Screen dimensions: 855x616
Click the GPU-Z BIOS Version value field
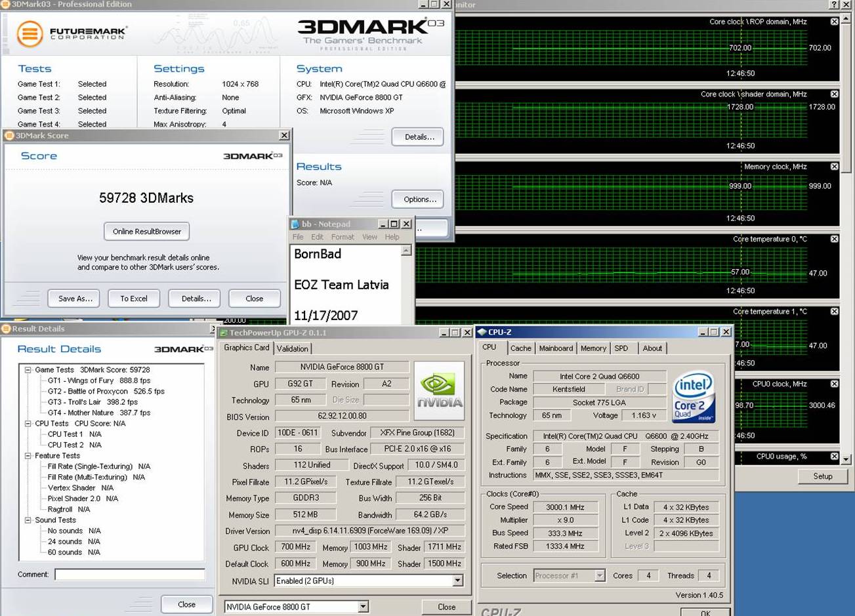click(x=342, y=416)
